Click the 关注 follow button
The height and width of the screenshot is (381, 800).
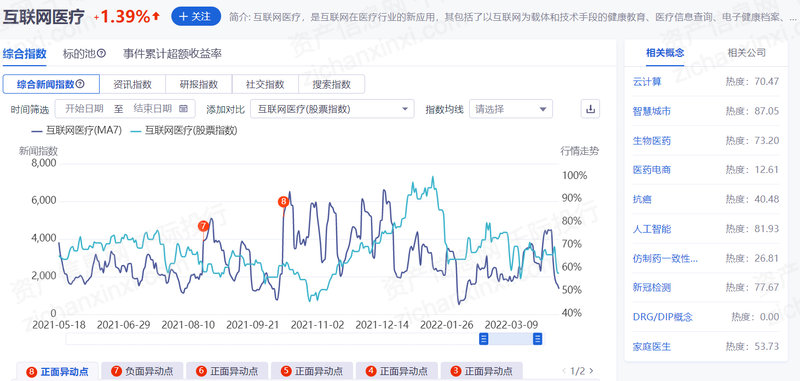coord(196,17)
